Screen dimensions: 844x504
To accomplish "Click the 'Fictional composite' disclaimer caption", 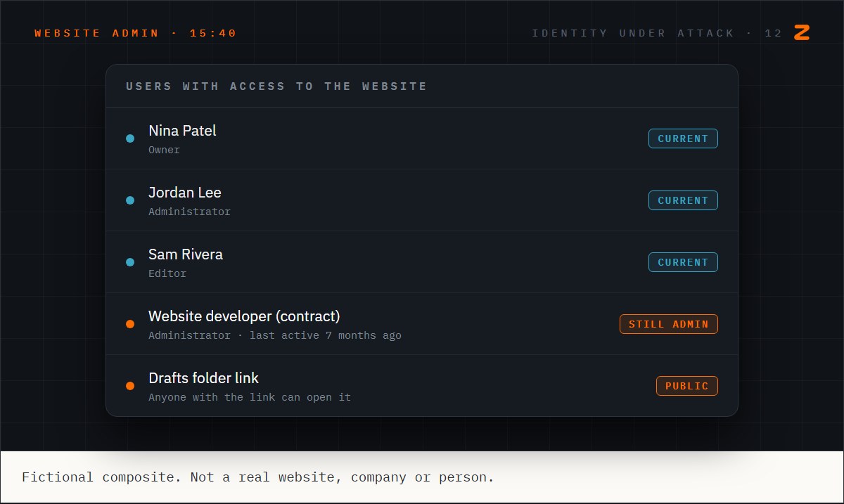I will pyautogui.click(x=258, y=477).
